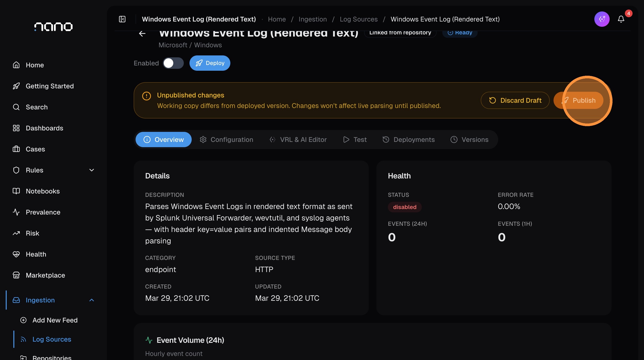644x360 pixels.
Task: Go back using the back arrow
Action: pyautogui.click(x=142, y=33)
